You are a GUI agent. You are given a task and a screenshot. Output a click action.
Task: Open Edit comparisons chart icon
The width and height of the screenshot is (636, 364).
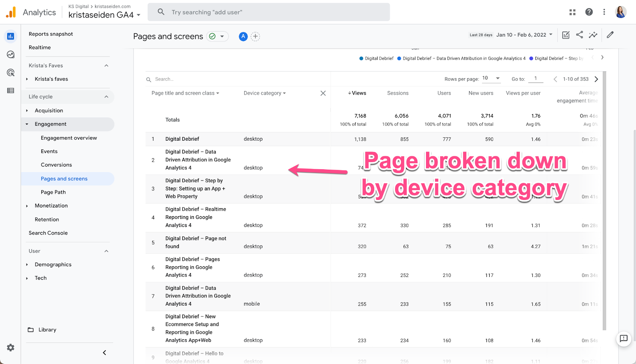coord(566,35)
